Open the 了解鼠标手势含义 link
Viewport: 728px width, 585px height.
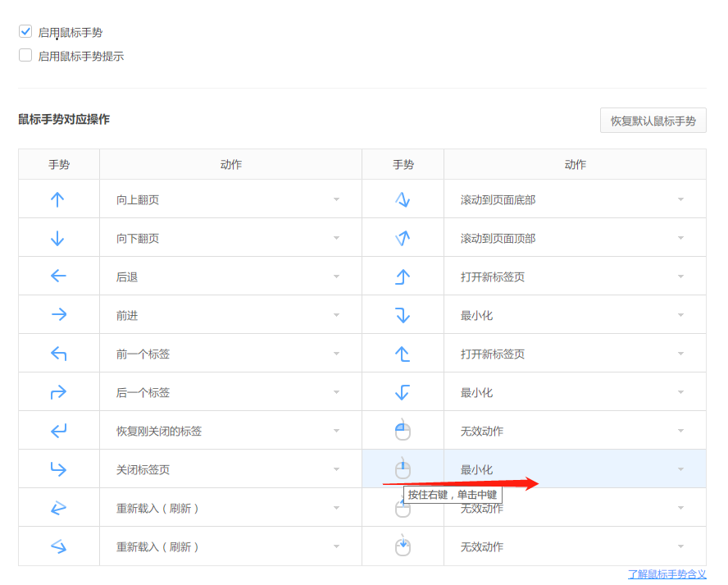click(x=667, y=574)
